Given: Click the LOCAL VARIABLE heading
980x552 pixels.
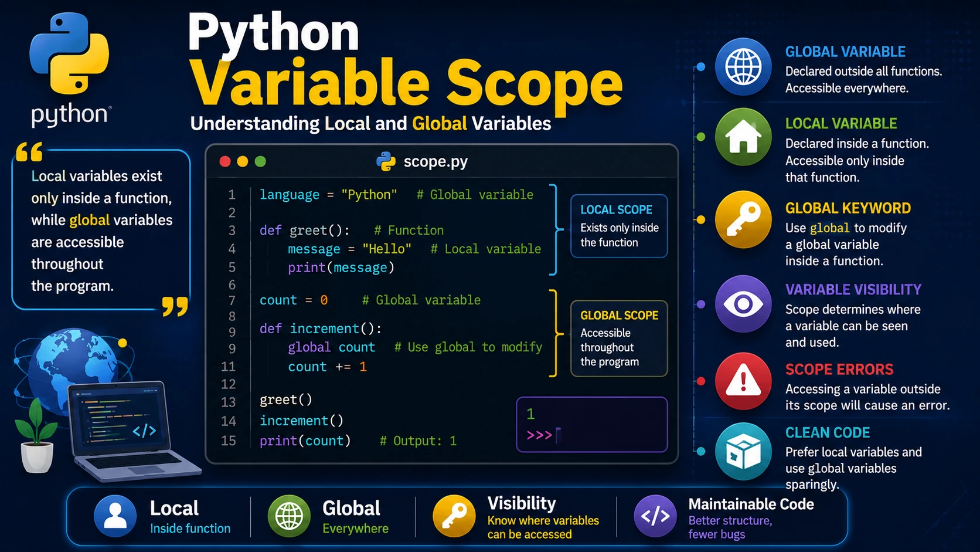Looking at the screenshot, I should tap(841, 124).
